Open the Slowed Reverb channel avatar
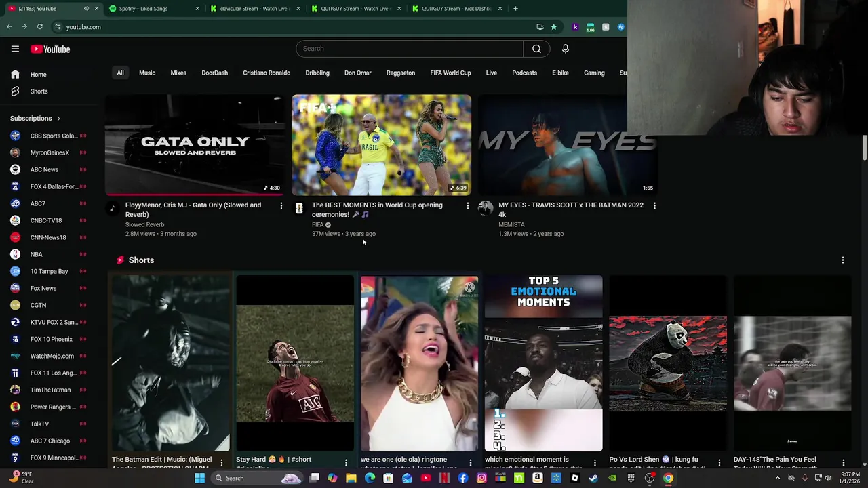Image resolution: width=868 pixels, height=488 pixels. coord(113,208)
